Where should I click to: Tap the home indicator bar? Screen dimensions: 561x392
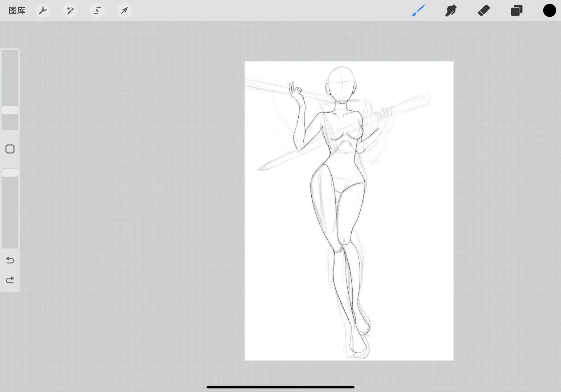[x=280, y=387]
